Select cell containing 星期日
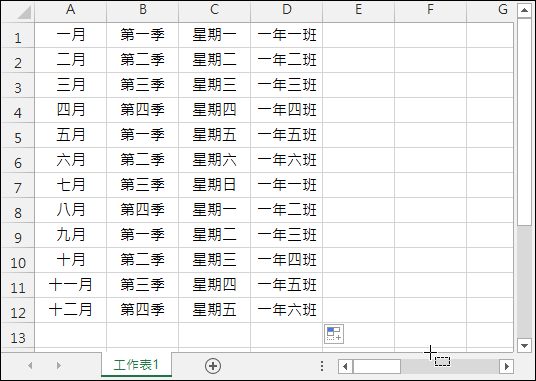This screenshot has width=536, height=381. tap(215, 185)
